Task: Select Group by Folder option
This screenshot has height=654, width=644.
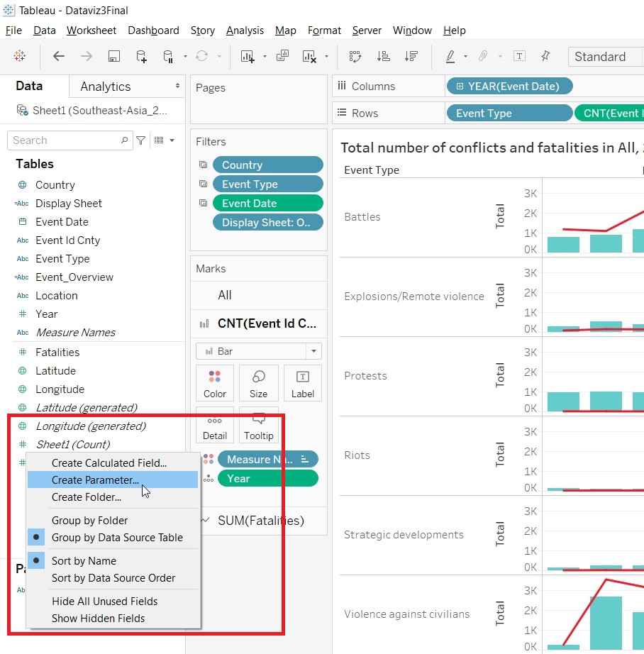Action: click(x=89, y=520)
